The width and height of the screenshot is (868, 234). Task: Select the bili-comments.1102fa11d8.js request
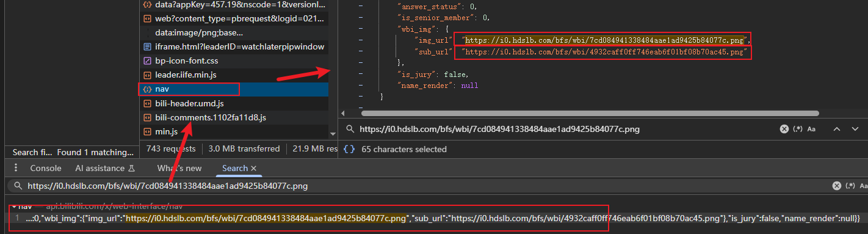tap(234, 117)
